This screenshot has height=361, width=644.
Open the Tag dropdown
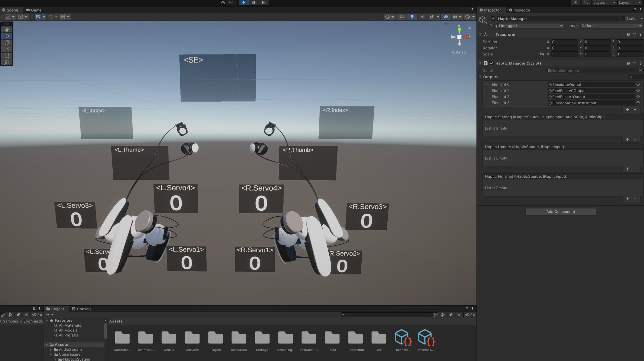tap(530, 26)
